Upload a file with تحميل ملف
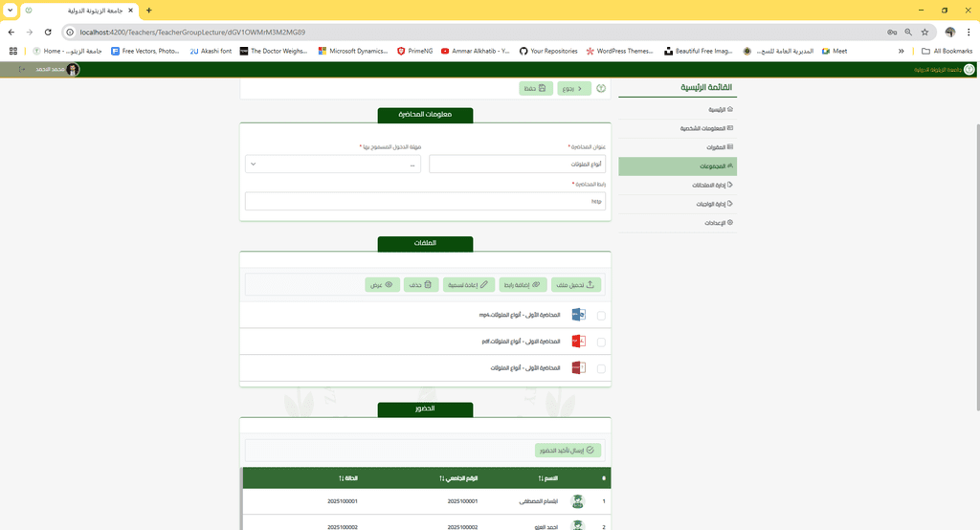 [x=576, y=285]
